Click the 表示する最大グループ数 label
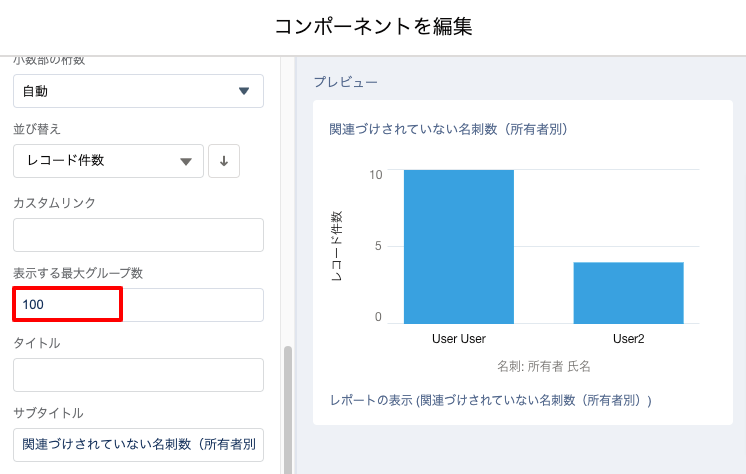Viewport: 746px width, 474px height. point(79,273)
